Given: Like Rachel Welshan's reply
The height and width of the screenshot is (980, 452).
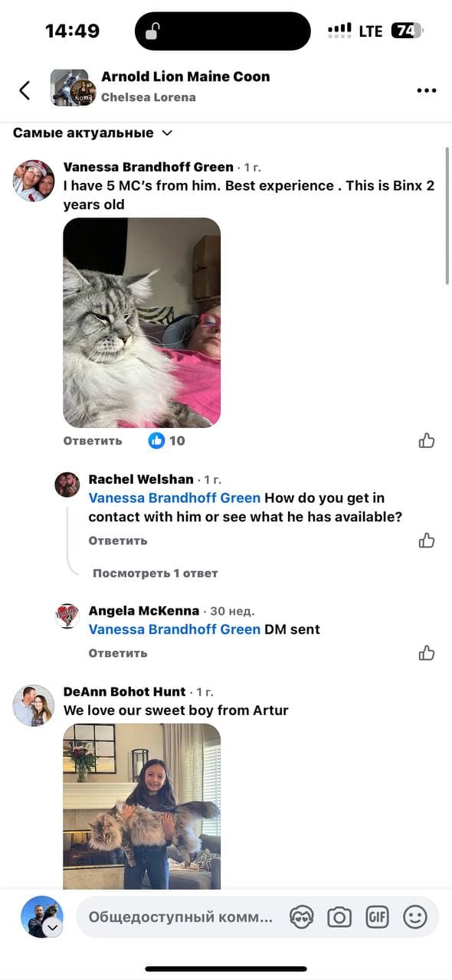Looking at the screenshot, I should coord(427,541).
